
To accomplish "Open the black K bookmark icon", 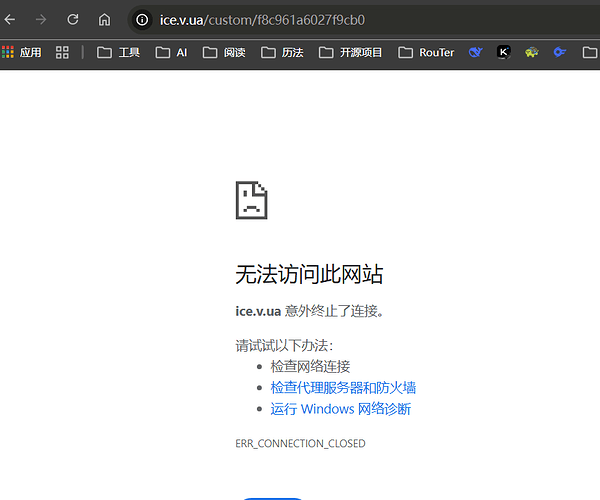I will 504,52.
